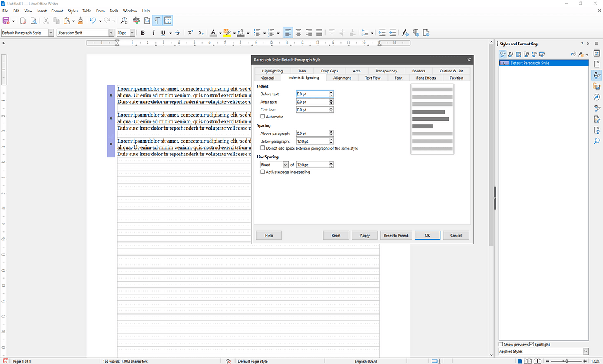Screen dimensions: 603x364
Task: Adjust the zoom slider in the status bar
Action: pos(566,361)
